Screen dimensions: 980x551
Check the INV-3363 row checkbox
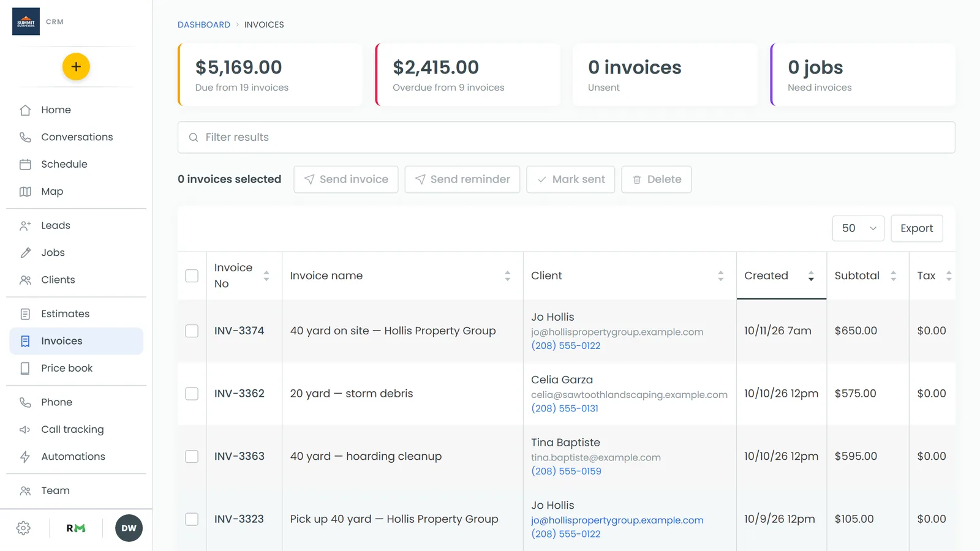coord(192,457)
